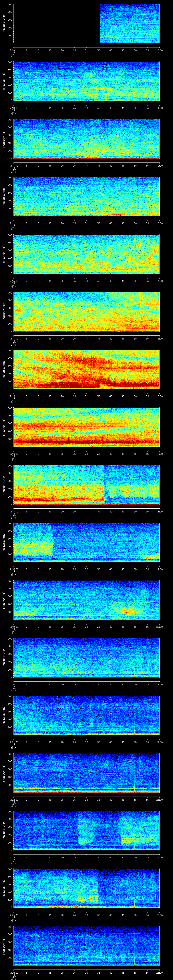
Task: Click the 7:21:00 time axis label
Action: pos(14,742)
